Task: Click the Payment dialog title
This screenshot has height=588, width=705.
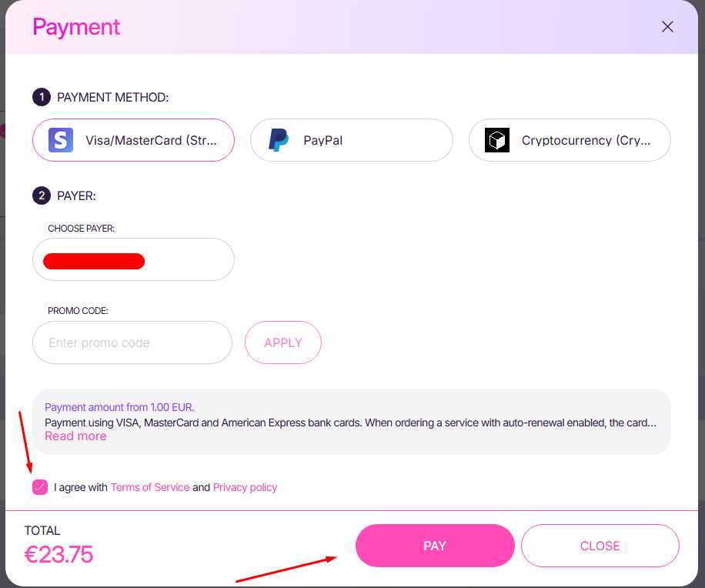Action: click(x=76, y=27)
